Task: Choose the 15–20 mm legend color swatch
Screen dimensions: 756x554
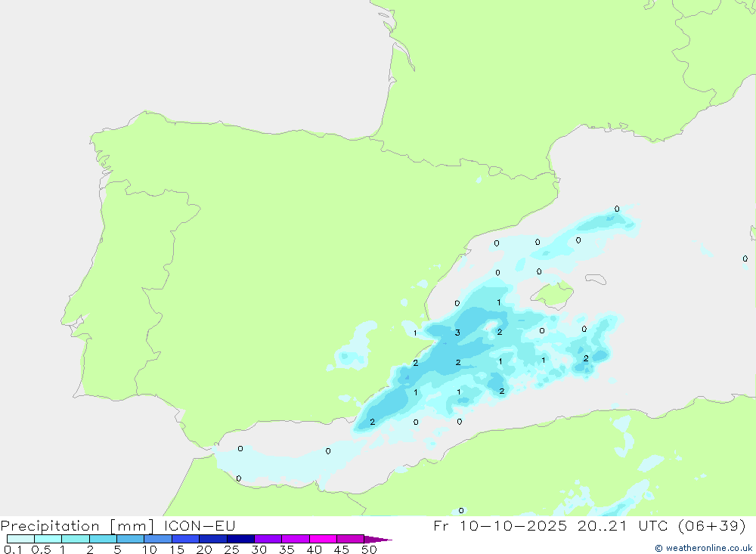Action: [x=185, y=539]
